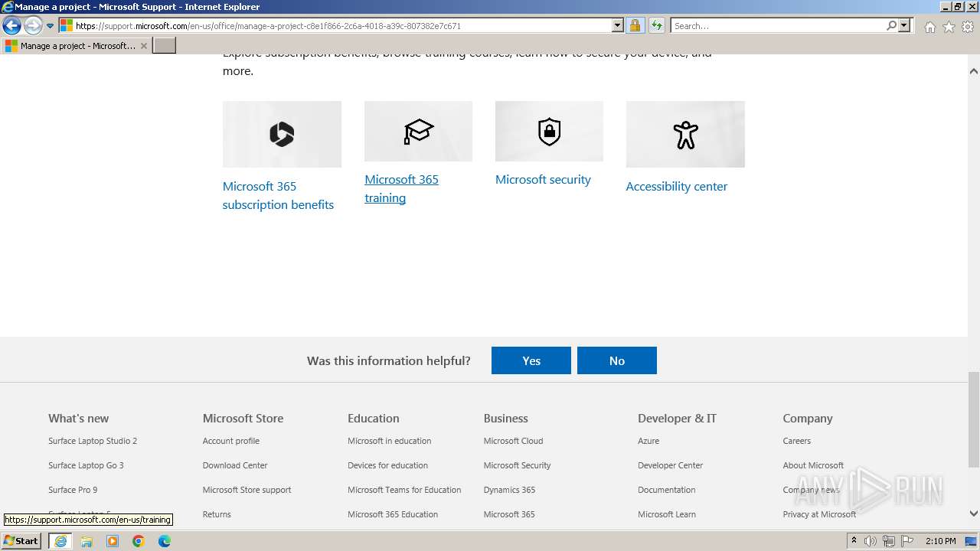Open the Accessibility center link
This screenshot has width=980, height=551.
pos(677,186)
